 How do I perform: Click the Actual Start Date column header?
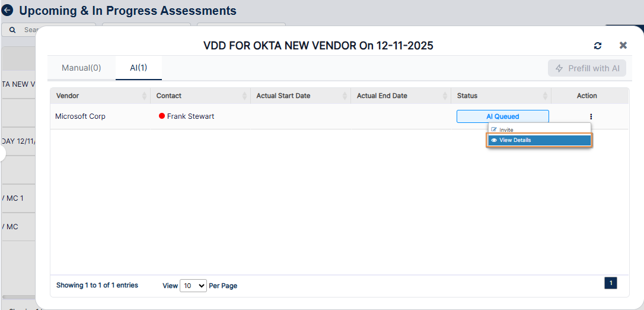(301, 96)
